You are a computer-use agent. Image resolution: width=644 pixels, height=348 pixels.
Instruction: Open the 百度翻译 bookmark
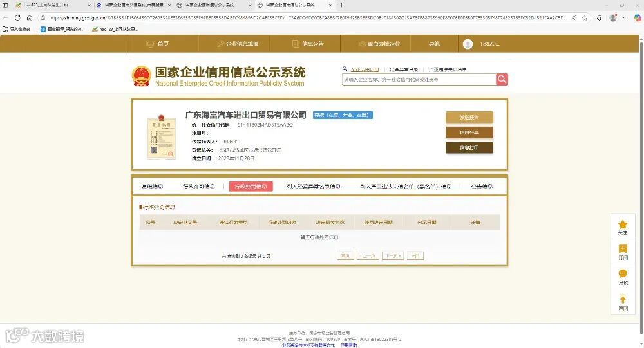(x=62, y=29)
